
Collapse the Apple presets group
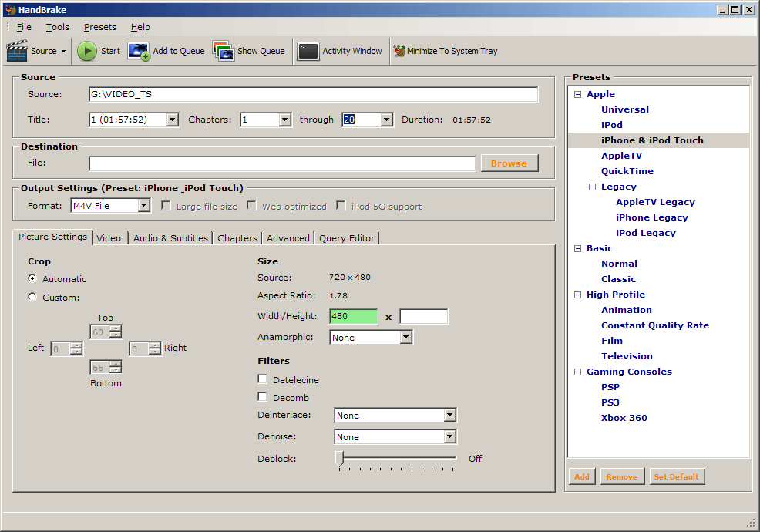(x=578, y=95)
